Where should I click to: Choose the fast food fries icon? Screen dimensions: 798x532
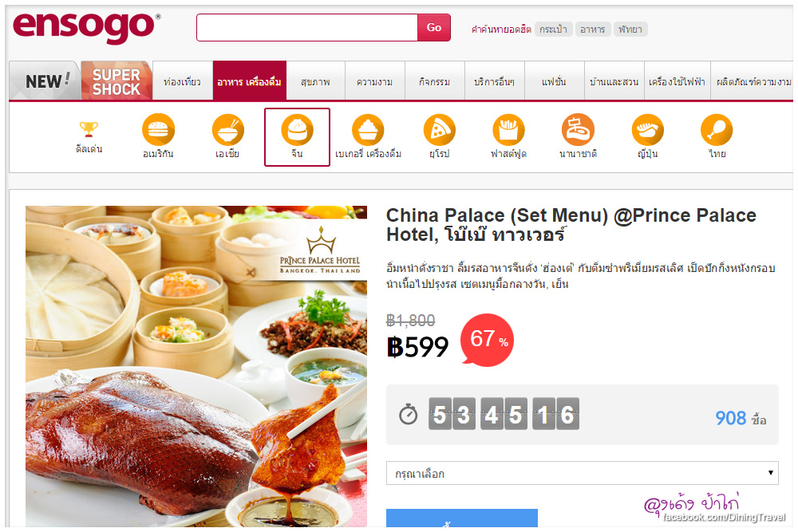[x=508, y=130]
